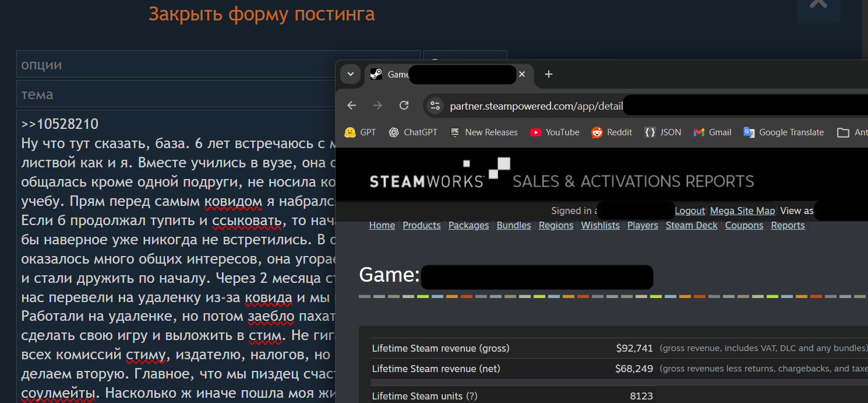Open the Players navigation link
Screen dimensions: 868x403
click(x=643, y=225)
